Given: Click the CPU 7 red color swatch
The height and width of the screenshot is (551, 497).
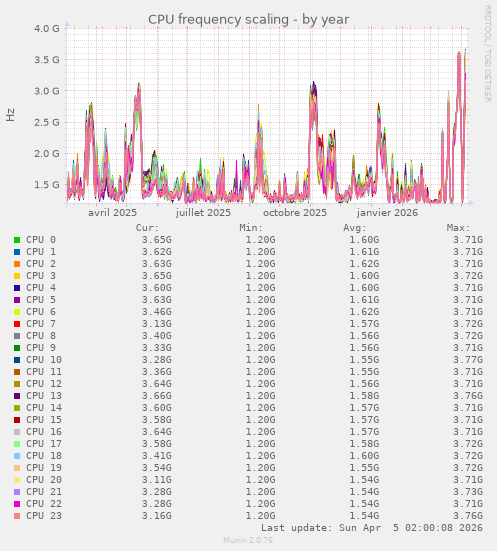Looking at the screenshot, I should [x=17, y=324].
